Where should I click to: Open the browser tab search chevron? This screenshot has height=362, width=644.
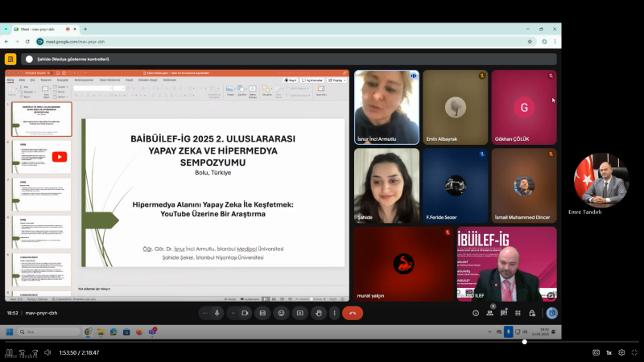(6, 29)
